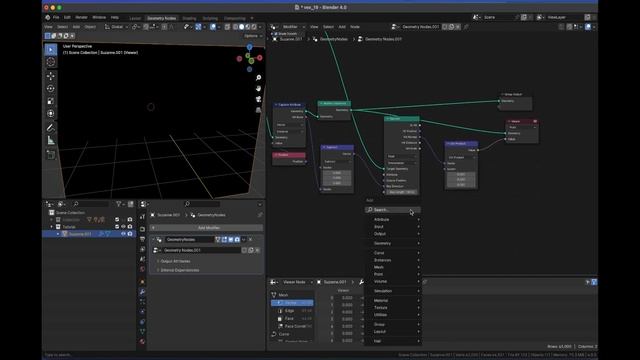640x360 pixels.
Task: Activate the 3D Cursor tool
Action: click(x=51, y=62)
